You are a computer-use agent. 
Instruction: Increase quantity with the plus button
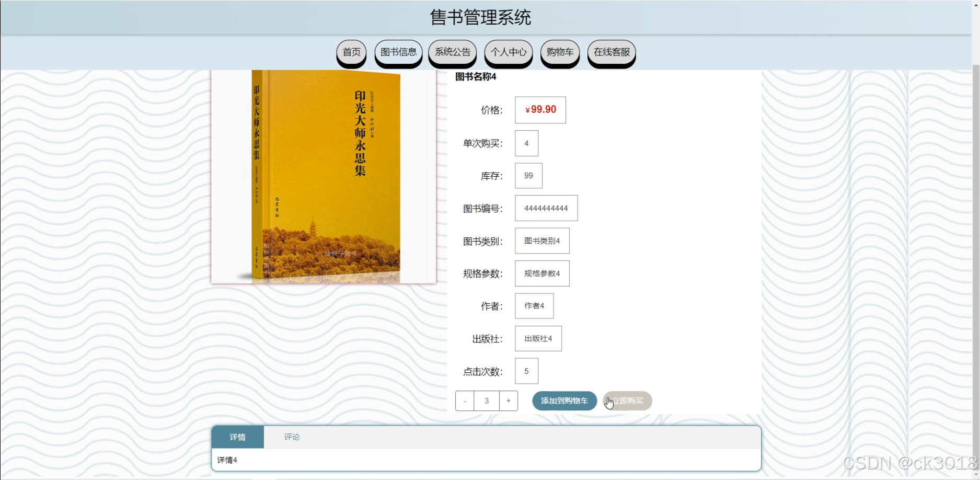click(509, 401)
